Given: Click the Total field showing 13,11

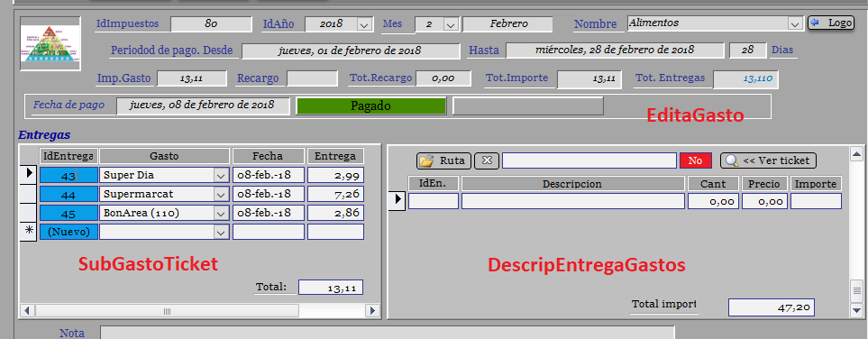Looking at the screenshot, I should (x=331, y=288).
